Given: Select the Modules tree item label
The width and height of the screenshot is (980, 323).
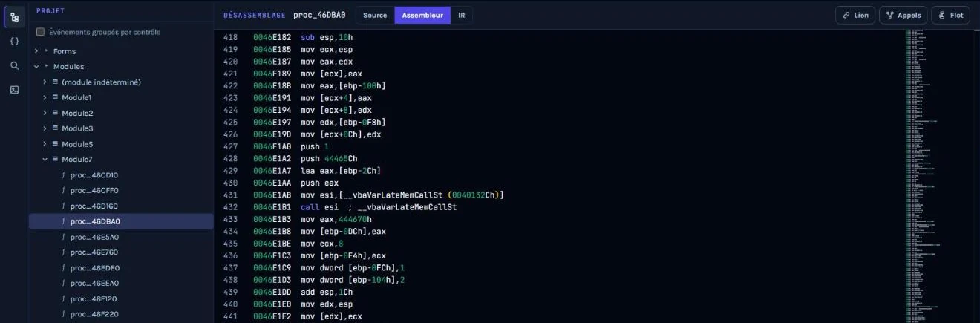Looking at the screenshot, I should [69, 67].
